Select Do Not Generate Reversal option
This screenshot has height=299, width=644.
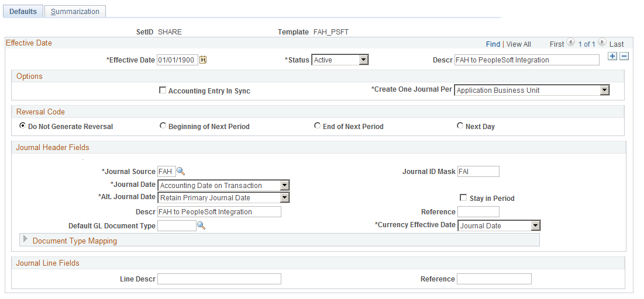[23, 126]
